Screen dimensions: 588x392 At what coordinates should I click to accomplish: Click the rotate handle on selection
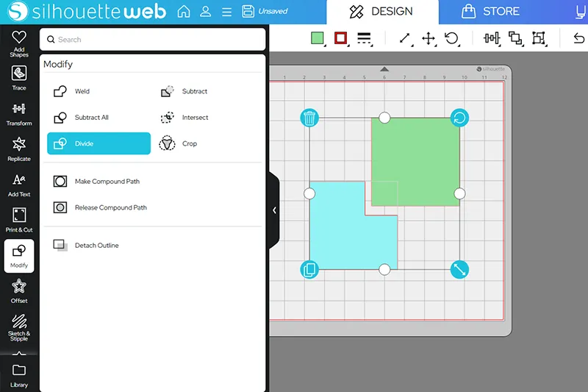tap(459, 118)
